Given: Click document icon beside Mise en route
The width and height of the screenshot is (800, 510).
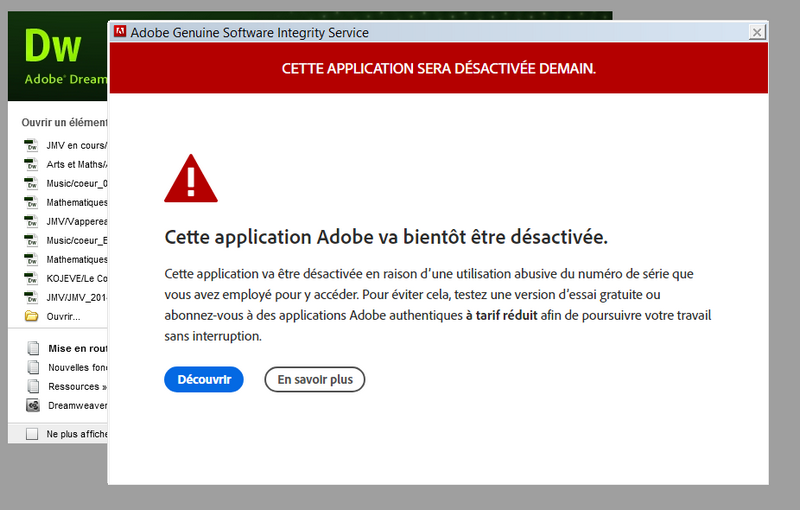Looking at the screenshot, I should coord(33,348).
